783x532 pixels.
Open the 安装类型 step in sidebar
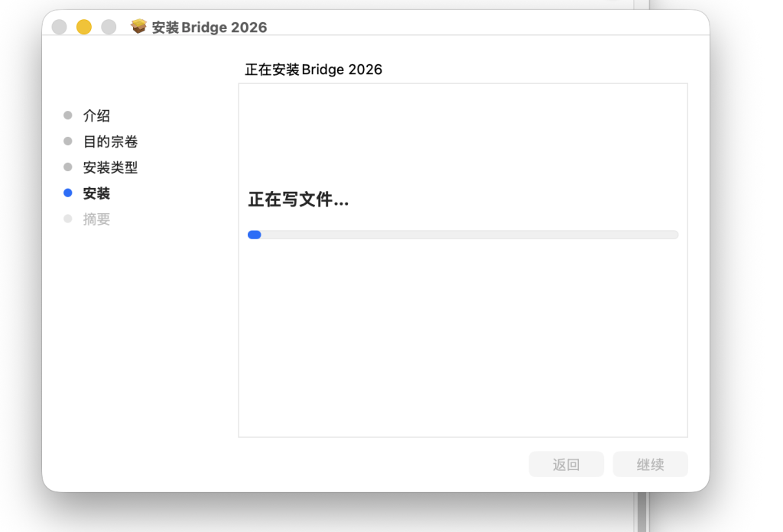pyautogui.click(x=111, y=167)
